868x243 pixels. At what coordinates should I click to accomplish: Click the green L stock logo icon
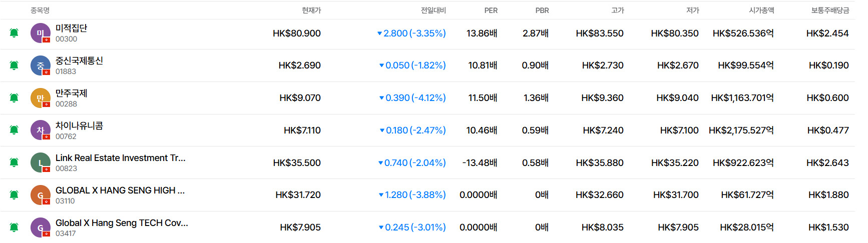[x=40, y=162]
